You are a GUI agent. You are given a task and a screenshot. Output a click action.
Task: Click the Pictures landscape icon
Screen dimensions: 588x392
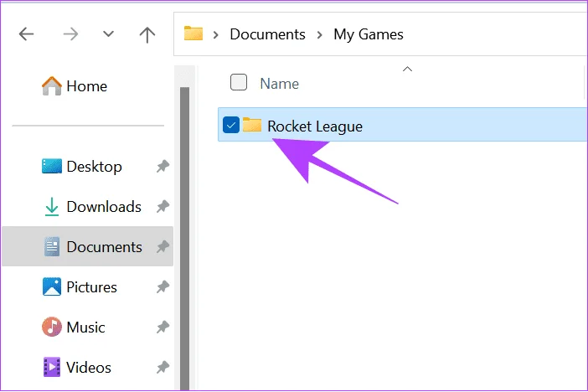point(52,287)
